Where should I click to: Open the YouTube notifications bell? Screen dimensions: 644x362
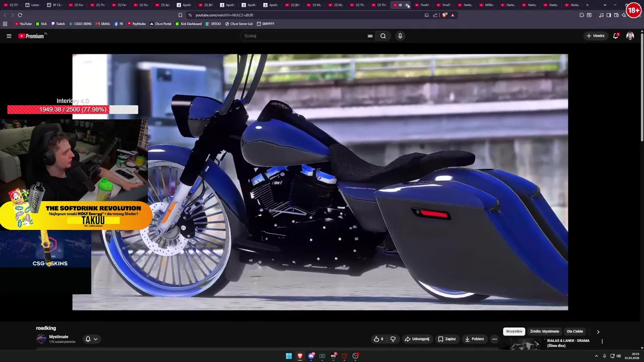point(616,36)
